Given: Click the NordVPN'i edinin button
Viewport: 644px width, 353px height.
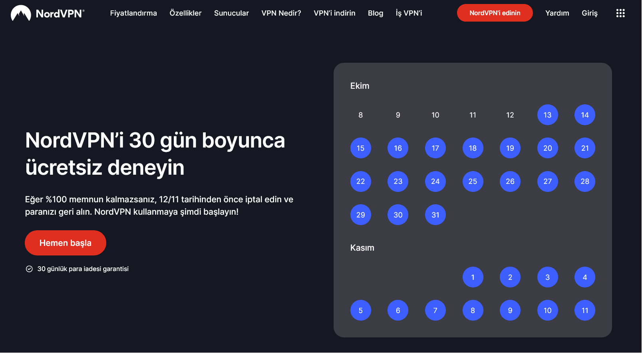Looking at the screenshot, I should point(495,13).
